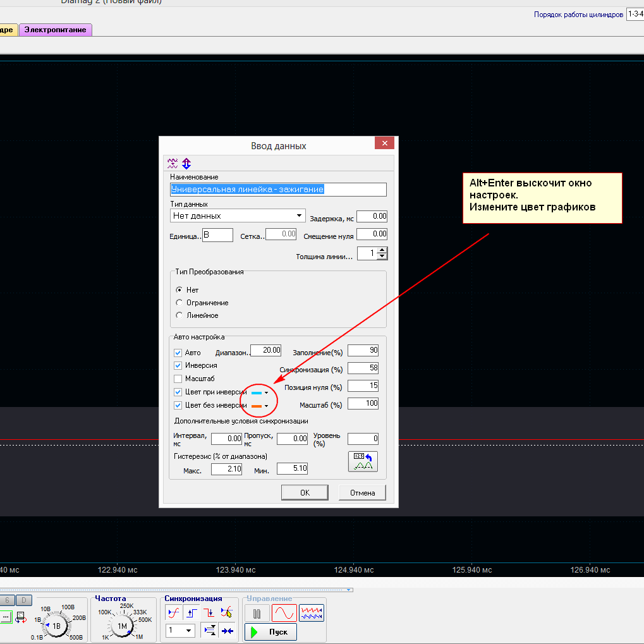Toggle the Цвет при инверсии checkbox

tap(178, 392)
